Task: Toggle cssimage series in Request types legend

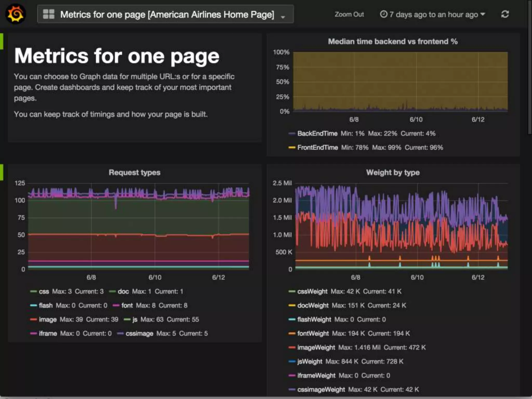Action: pyautogui.click(x=139, y=334)
